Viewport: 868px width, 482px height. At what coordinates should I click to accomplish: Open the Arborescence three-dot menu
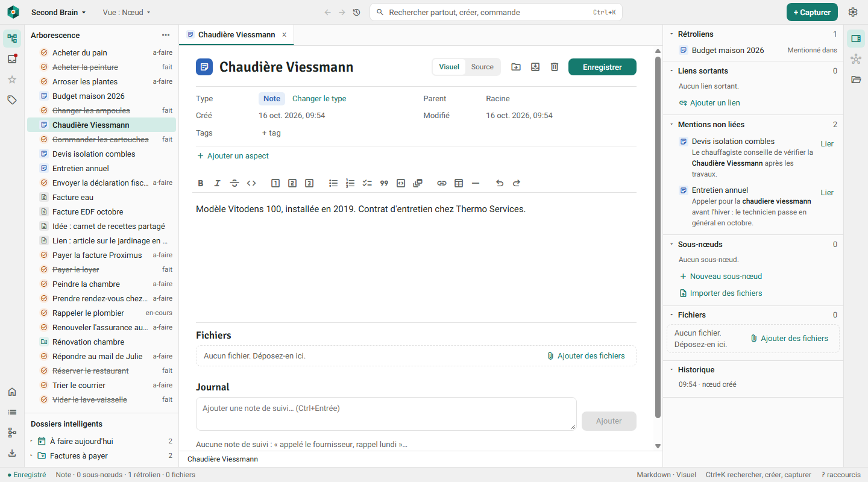166,35
